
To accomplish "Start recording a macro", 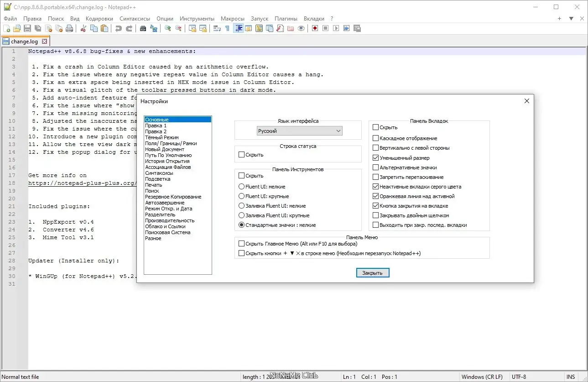I will point(315,28).
